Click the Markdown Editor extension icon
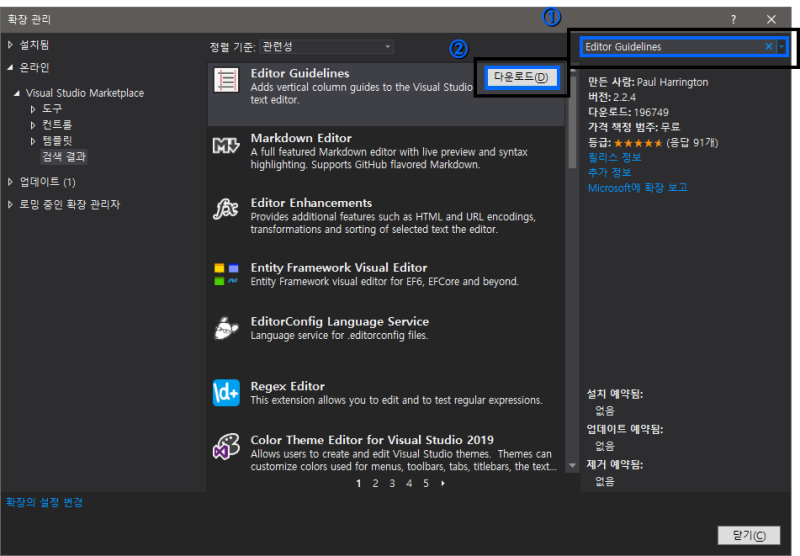This screenshot has width=800, height=556. click(226, 146)
